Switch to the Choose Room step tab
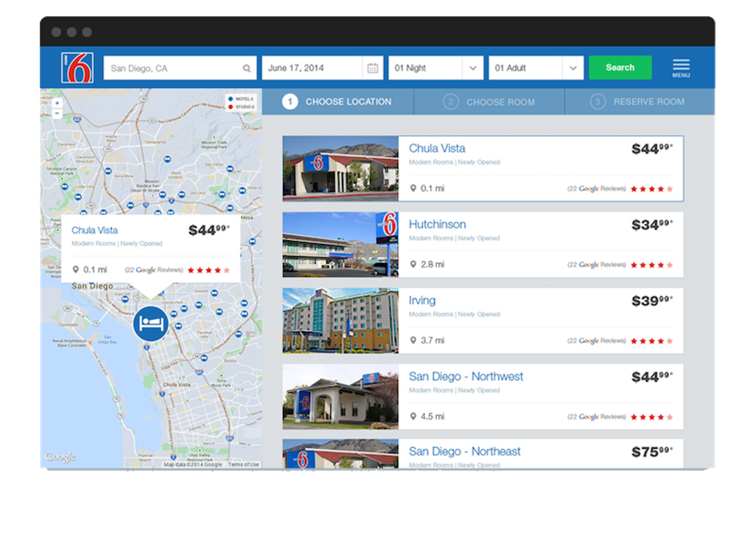Viewport: 756px width, 543px height. [x=489, y=102]
